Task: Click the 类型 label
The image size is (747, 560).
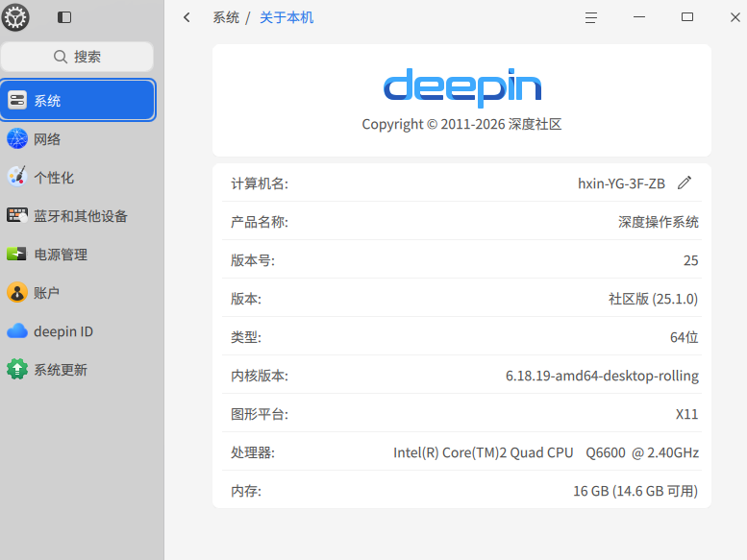Action: tap(246, 337)
